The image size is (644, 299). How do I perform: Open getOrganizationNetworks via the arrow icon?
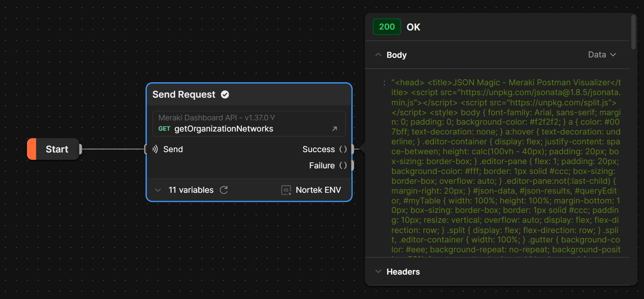pos(334,129)
